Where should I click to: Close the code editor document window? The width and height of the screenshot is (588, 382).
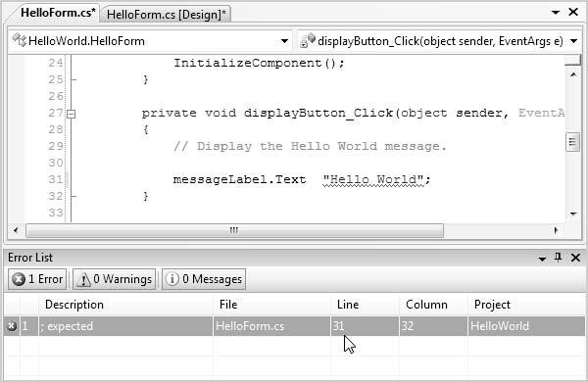pos(573,12)
